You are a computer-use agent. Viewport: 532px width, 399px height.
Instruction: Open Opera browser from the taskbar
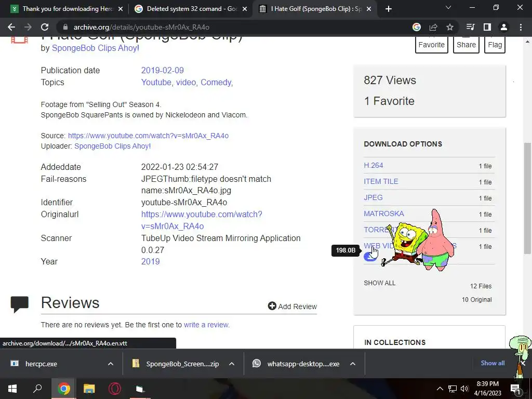pyautogui.click(x=115, y=389)
